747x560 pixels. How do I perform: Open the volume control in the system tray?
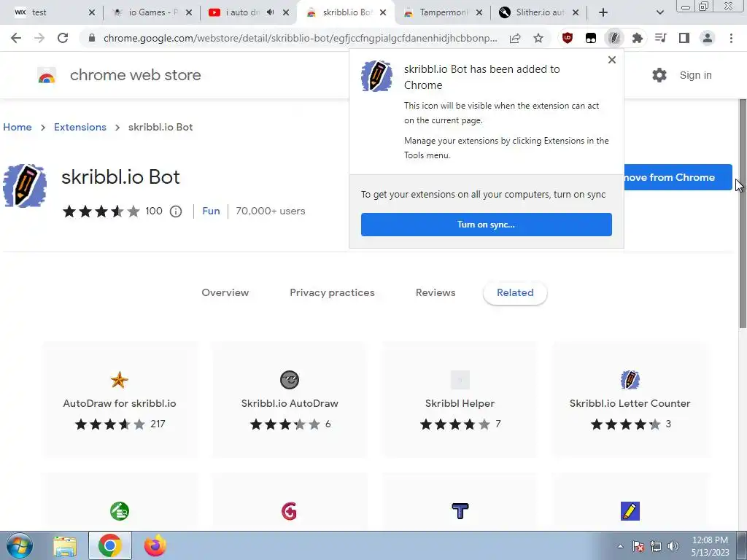coord(673,546)
